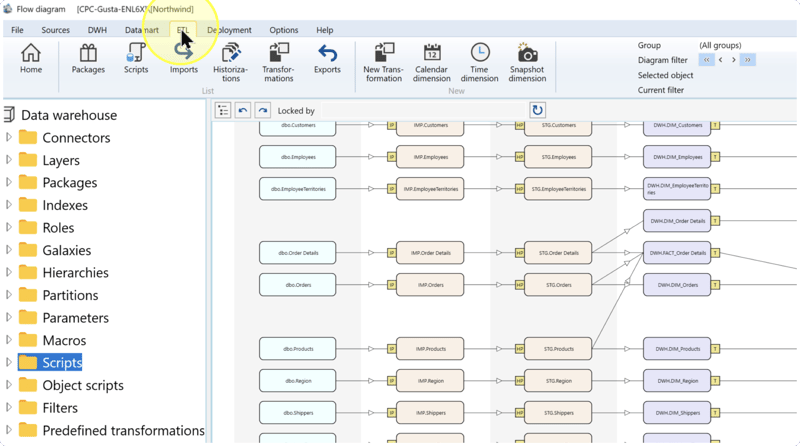This screenshot has height=446, width=800.
Task: Create a New Transformation
Action: click(x=384, y=63)
